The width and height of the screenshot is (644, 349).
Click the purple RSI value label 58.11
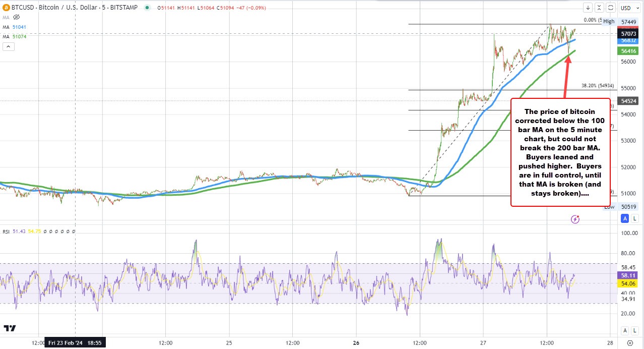point(627,275)
